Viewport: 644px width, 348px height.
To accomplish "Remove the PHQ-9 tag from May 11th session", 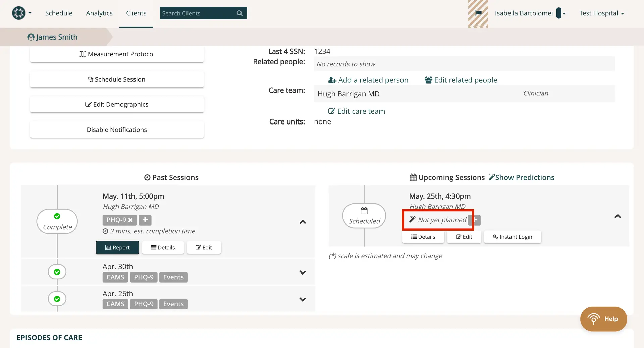I will (x=130, y=220).
